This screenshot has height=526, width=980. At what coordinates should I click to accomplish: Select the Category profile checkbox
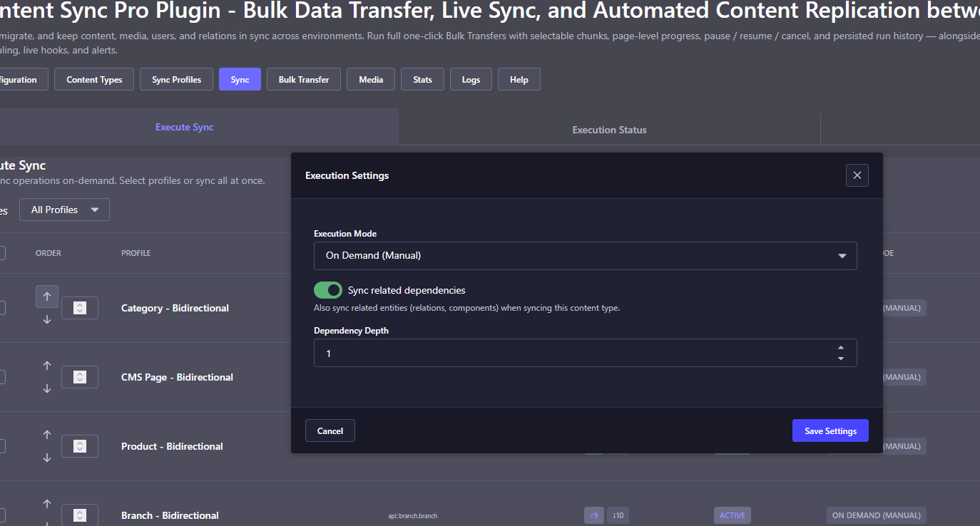(x=1, y=308)
